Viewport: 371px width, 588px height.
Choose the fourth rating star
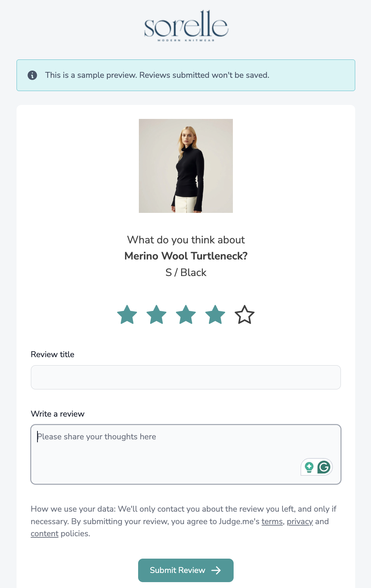215,315
